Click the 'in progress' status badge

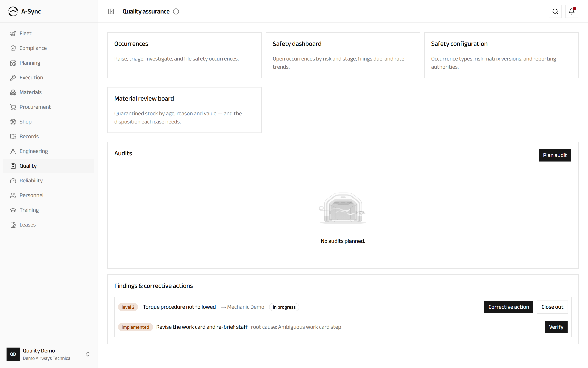click(284, 307)
